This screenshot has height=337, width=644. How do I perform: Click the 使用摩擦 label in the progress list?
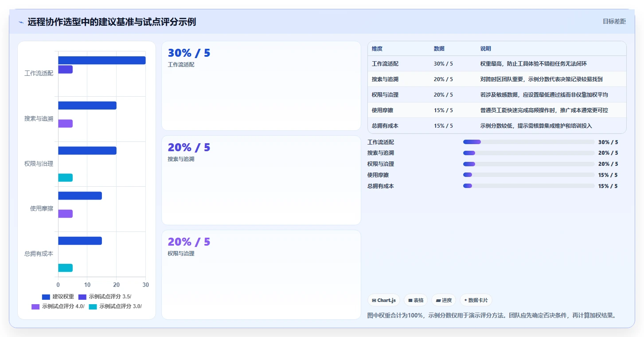[378, 175]
